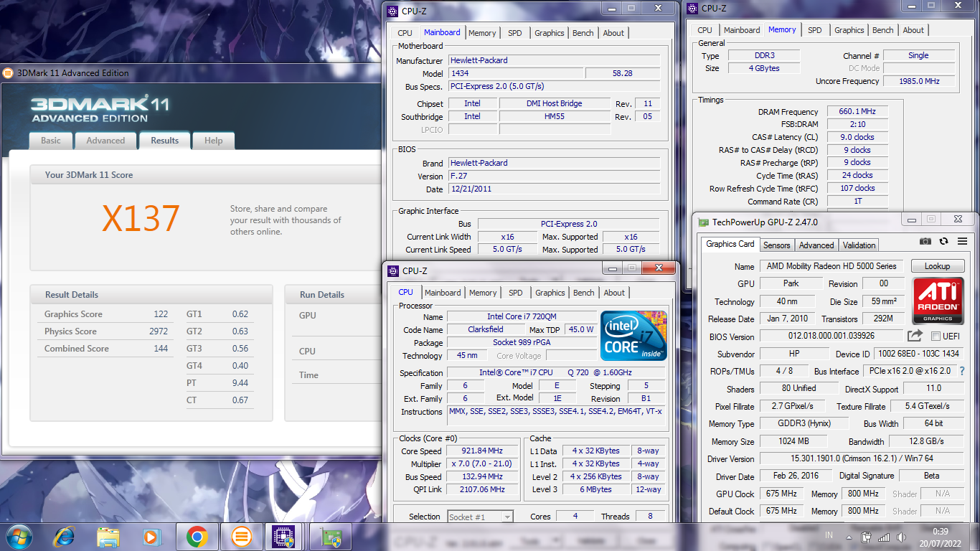980x551 pixels.
Task: Switch to Advanced tab in GPU-Z
Action: tap(816, 245)
